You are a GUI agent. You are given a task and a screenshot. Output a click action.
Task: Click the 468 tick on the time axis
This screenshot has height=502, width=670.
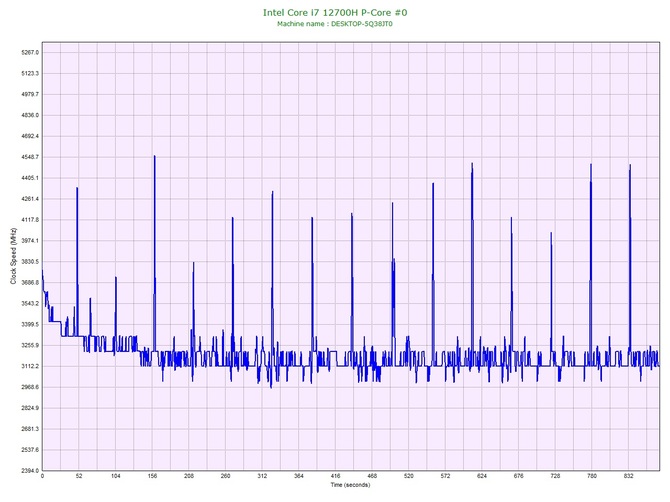pos(372,476)
